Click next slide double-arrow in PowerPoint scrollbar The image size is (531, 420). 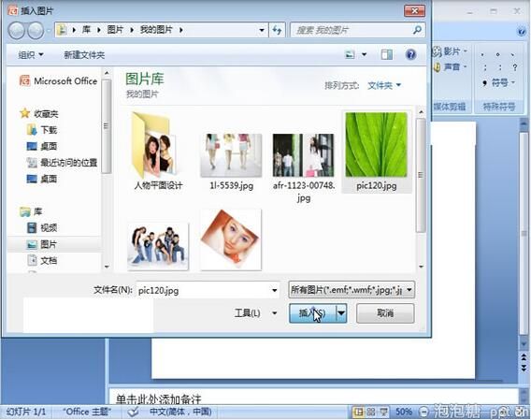524,369
